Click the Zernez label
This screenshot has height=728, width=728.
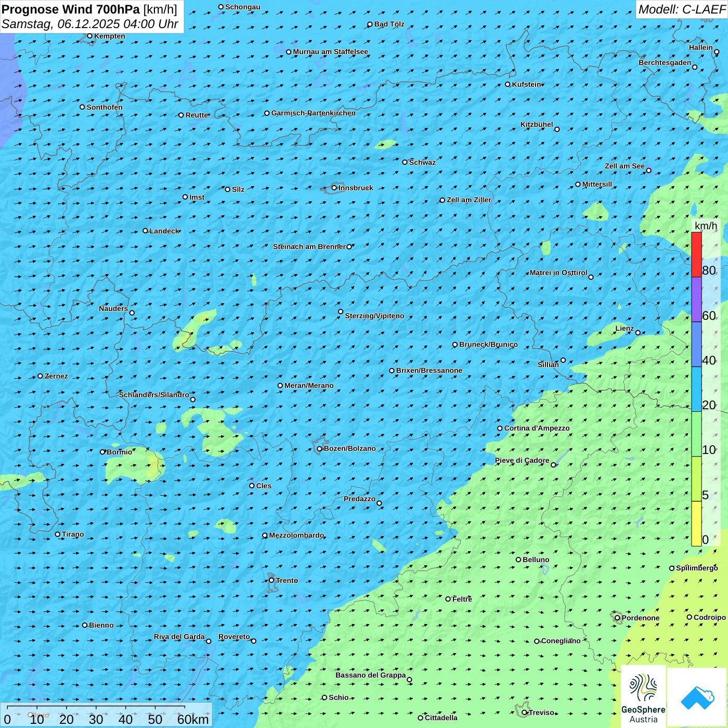tap(56, 376)
